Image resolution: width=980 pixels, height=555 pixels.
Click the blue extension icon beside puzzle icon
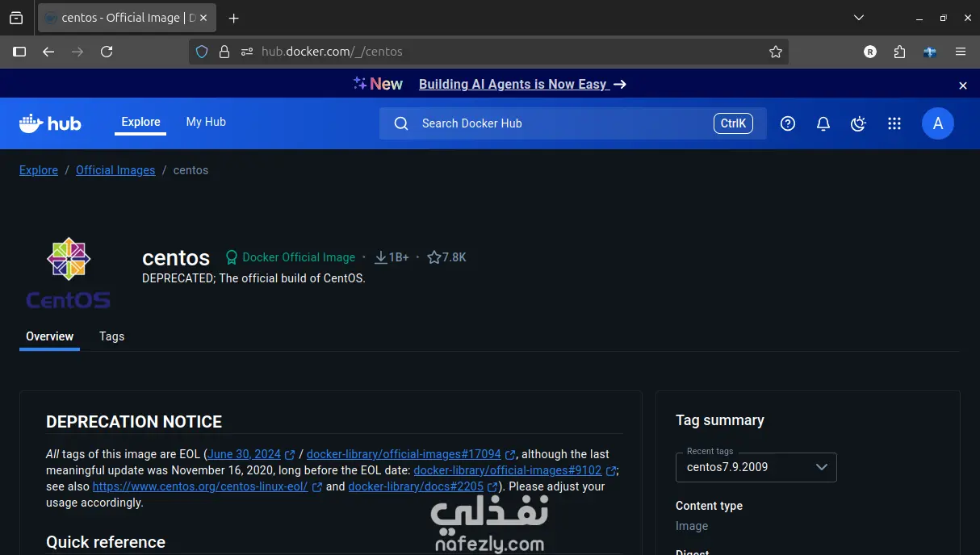[x=930, y=52]
